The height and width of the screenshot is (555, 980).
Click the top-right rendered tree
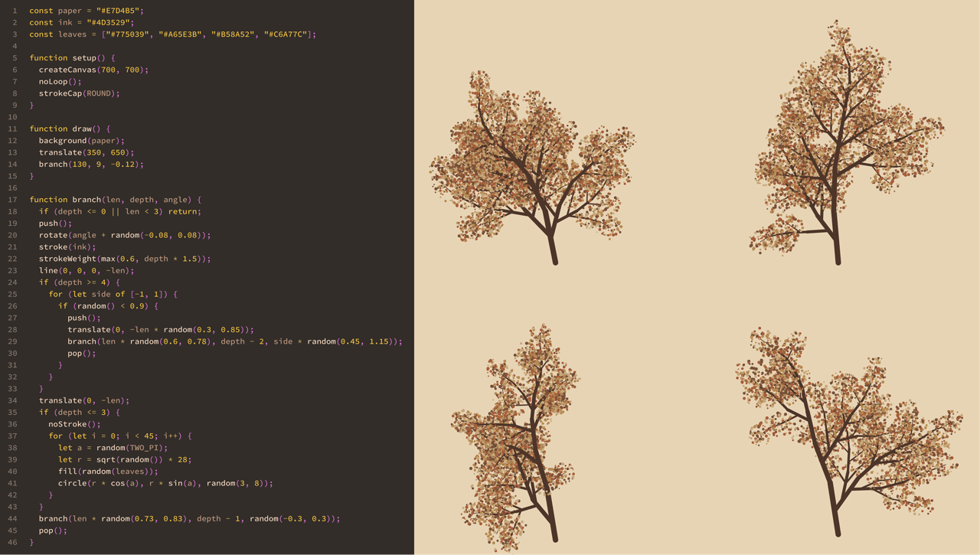point(846,144)
